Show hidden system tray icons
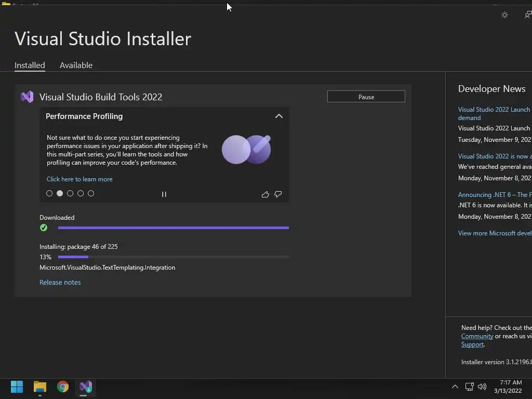Screen dimensions: 532x399 pyautogui.click(x=455, y=387)
